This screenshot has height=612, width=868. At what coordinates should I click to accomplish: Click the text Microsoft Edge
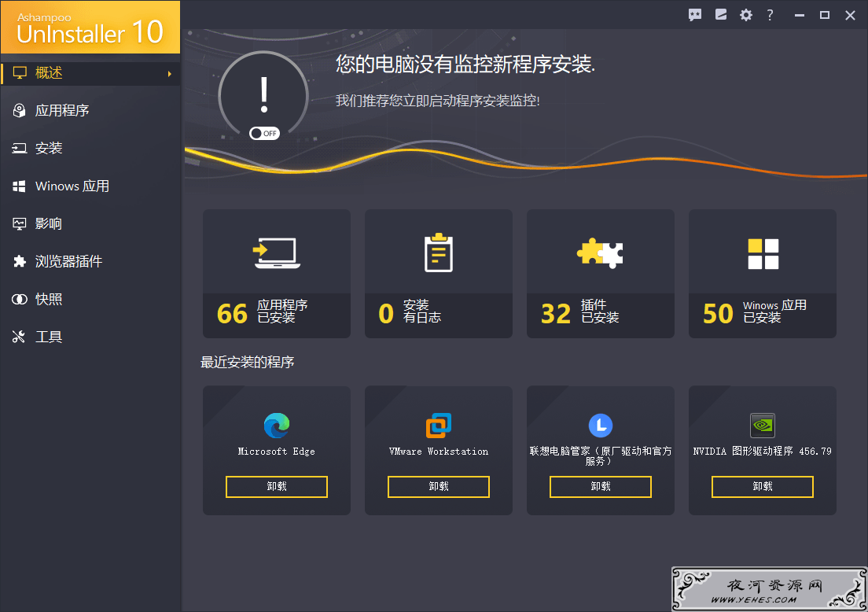[x=277, y=452]
